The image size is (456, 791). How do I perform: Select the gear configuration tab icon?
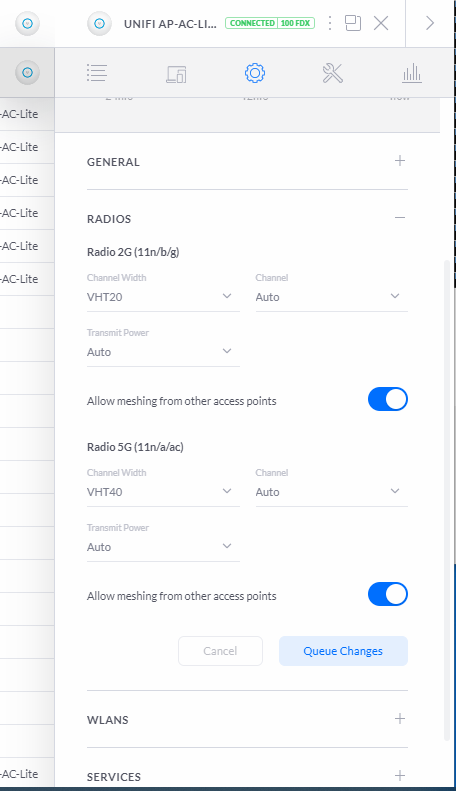click(255, 73)
